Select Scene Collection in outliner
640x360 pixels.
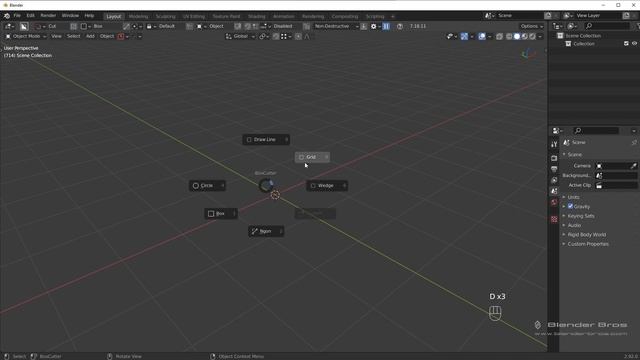583,36
